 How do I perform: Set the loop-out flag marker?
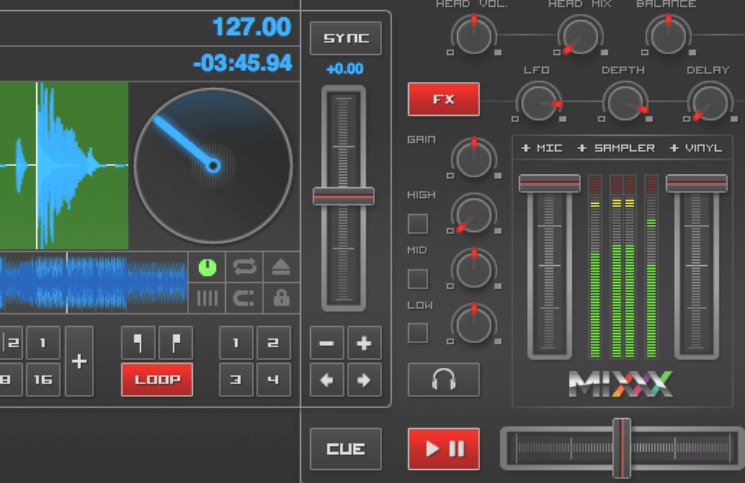[175, 343]
